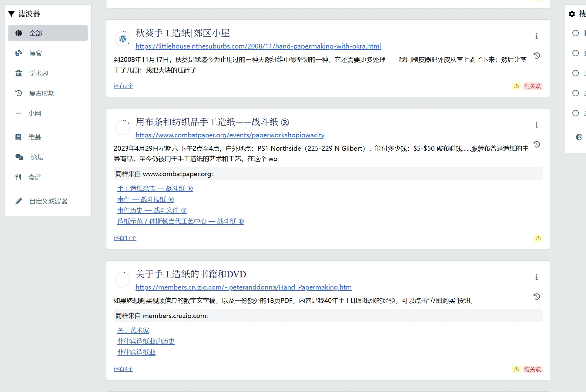The image size is (586, 392).
Task: Open archive history icon for 秋葵手工造纸 result
Action: point(537,55)
